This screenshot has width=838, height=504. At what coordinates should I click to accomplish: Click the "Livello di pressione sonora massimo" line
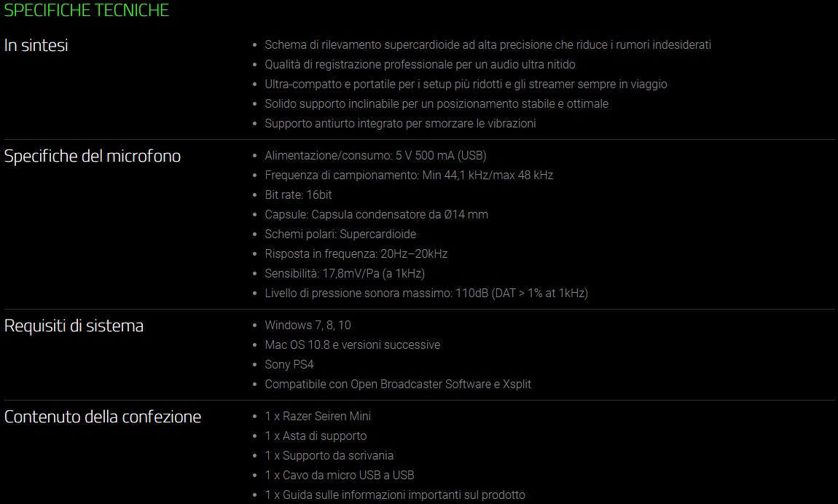426,294
